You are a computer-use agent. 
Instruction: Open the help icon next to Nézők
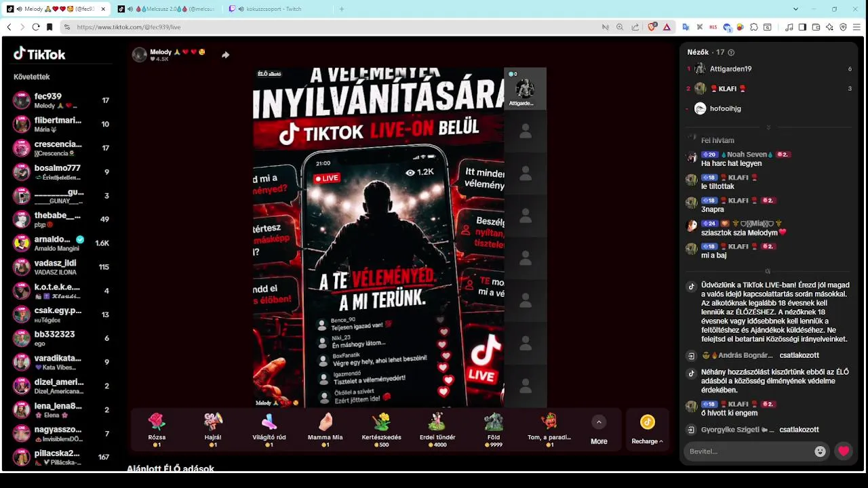click(731, 52)
